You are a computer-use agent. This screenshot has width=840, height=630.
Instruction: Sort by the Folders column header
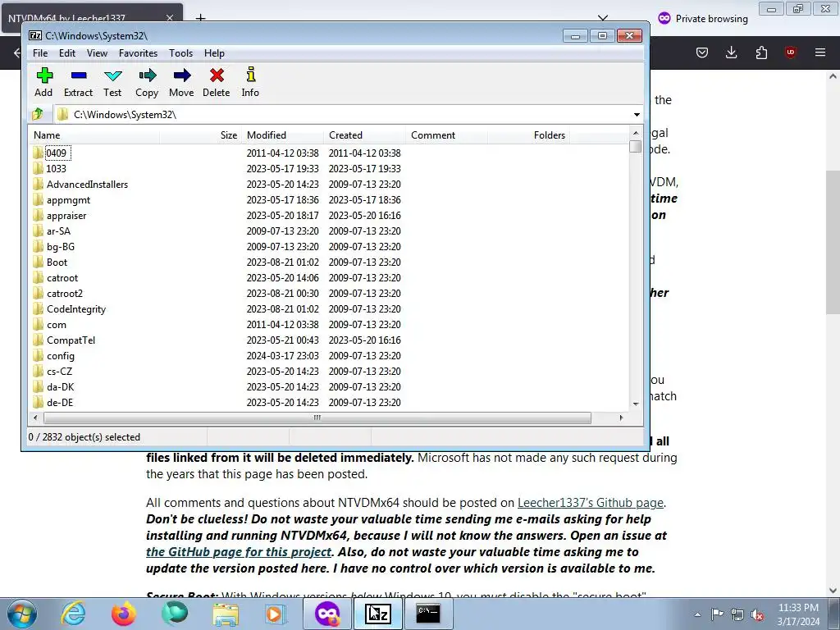click(x=528, y=135)
